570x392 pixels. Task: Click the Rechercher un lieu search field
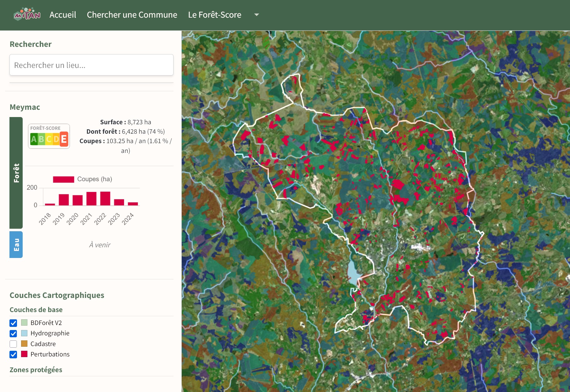[91, 65]
